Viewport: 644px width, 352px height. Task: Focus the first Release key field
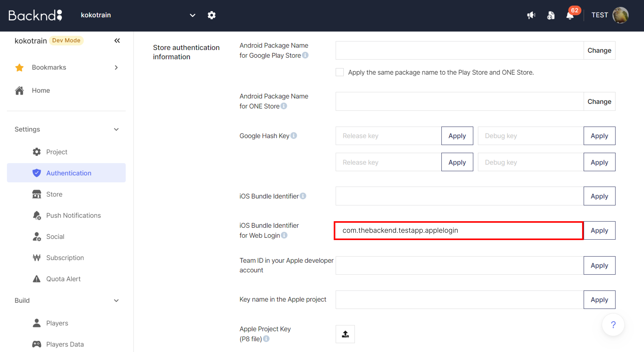click(x=389, y=136)
